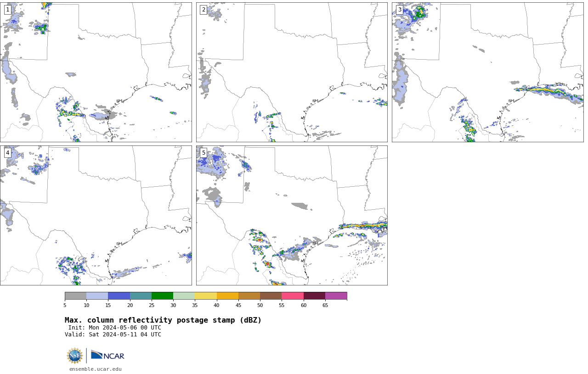Open the ensemble.ucar.edu link text
This screenshot has width=588, height=374.
pyautogui.click(x=96, y=369)
